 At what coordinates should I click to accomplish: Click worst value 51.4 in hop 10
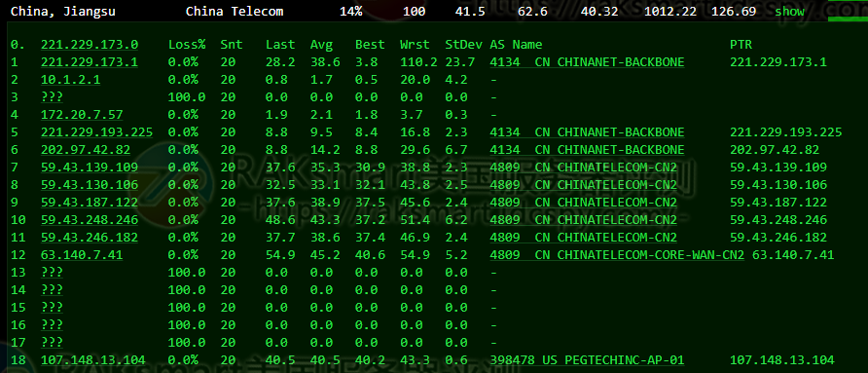(x=416, y=220)
